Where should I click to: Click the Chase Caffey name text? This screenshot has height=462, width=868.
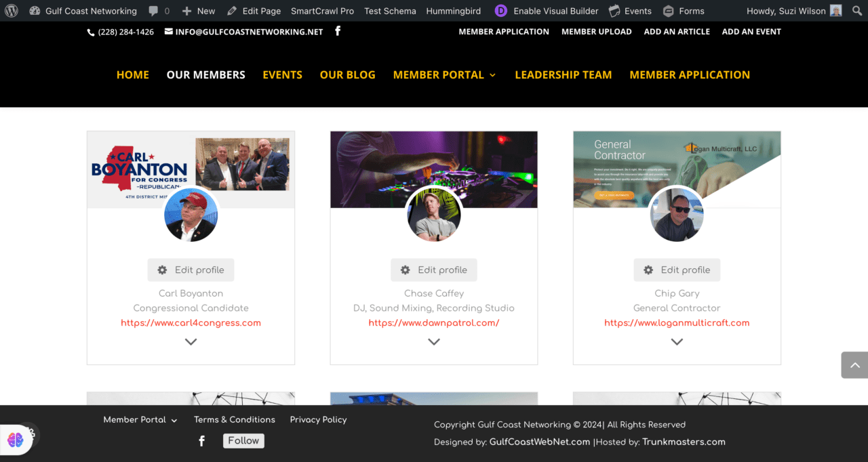tap(434, 293)
